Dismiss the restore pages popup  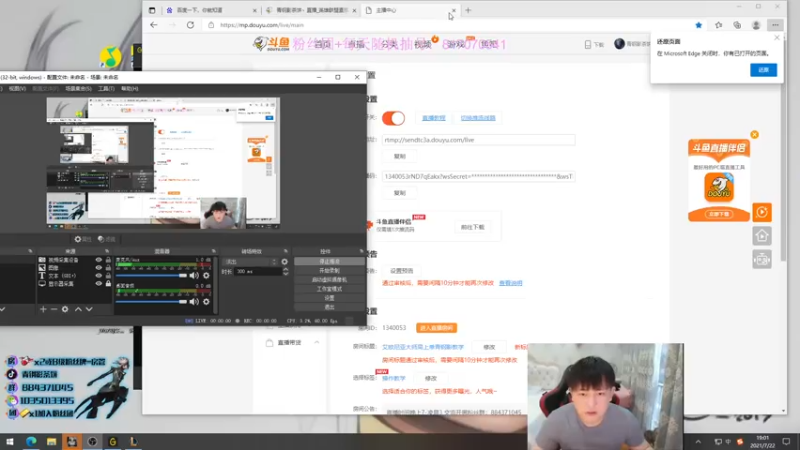(777, 38)
